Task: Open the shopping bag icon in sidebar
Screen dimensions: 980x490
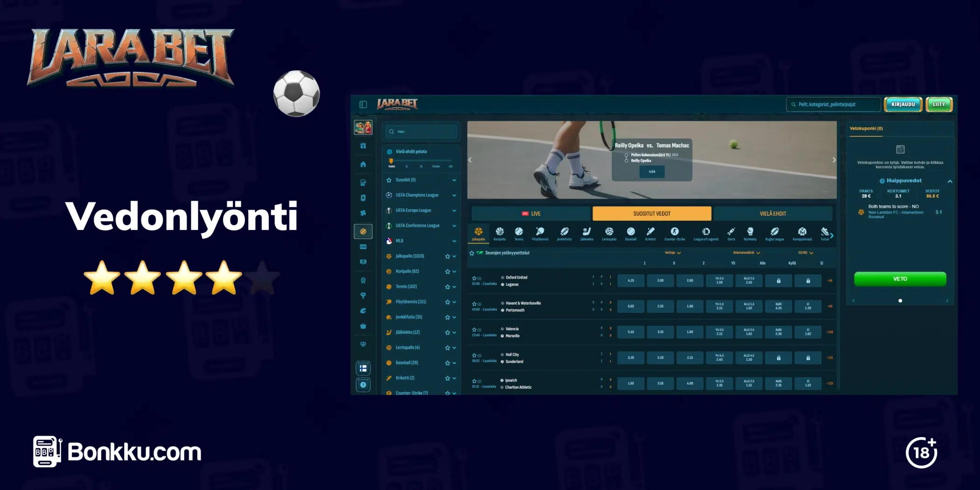Action: pyautogui.click(x=363, y=326)
